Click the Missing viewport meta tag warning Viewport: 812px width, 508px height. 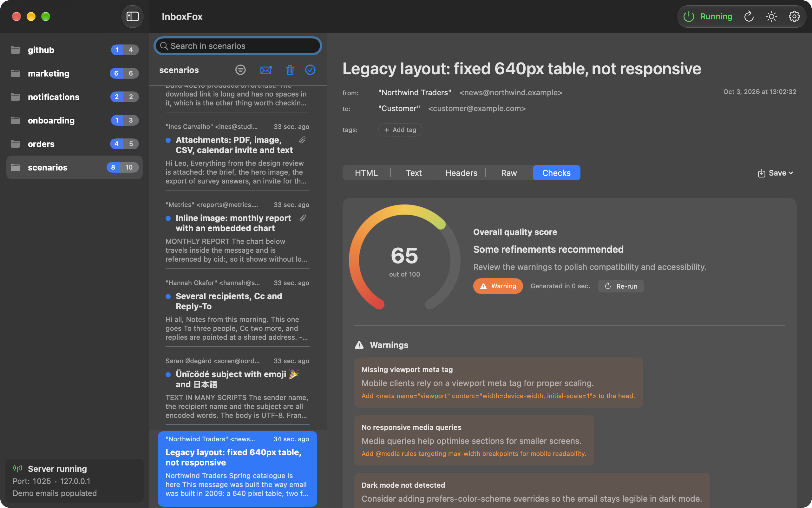click(498, 382)
